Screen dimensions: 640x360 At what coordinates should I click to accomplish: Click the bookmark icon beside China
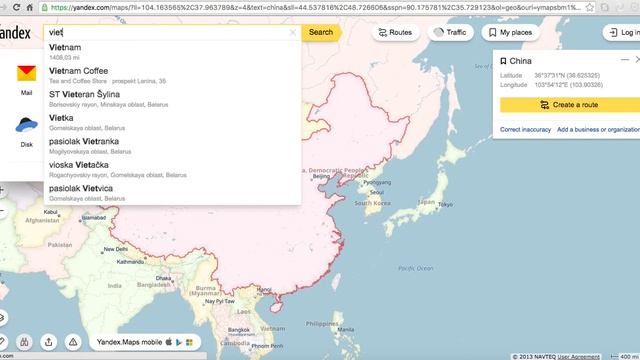coord(503,61)
